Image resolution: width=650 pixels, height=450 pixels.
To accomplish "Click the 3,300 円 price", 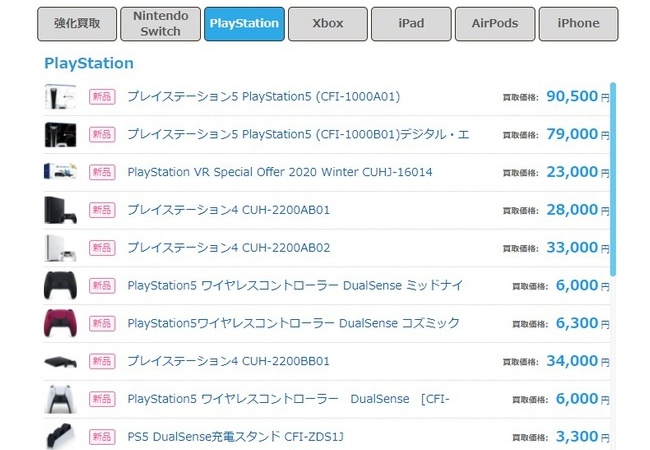I will pyautogui.click(x=582, y=436).
